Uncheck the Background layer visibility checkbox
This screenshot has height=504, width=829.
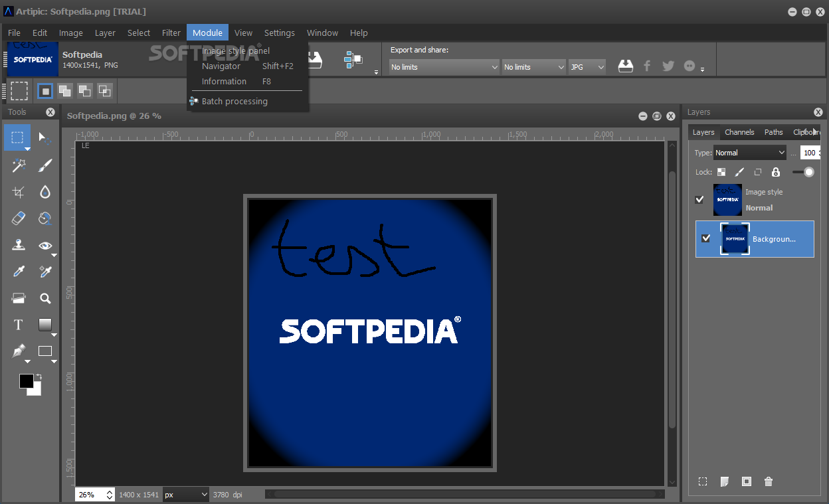coord(706,238)
